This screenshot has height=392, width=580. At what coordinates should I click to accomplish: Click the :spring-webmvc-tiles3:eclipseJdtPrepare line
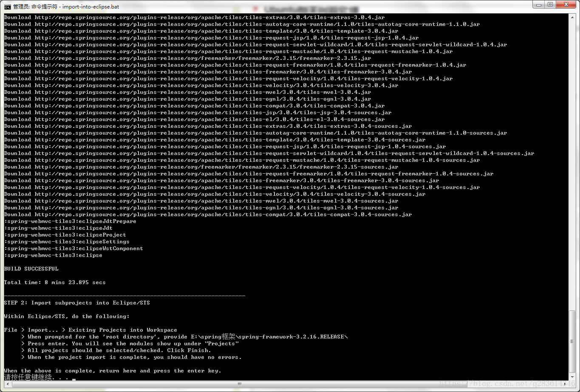click(70, 221)
